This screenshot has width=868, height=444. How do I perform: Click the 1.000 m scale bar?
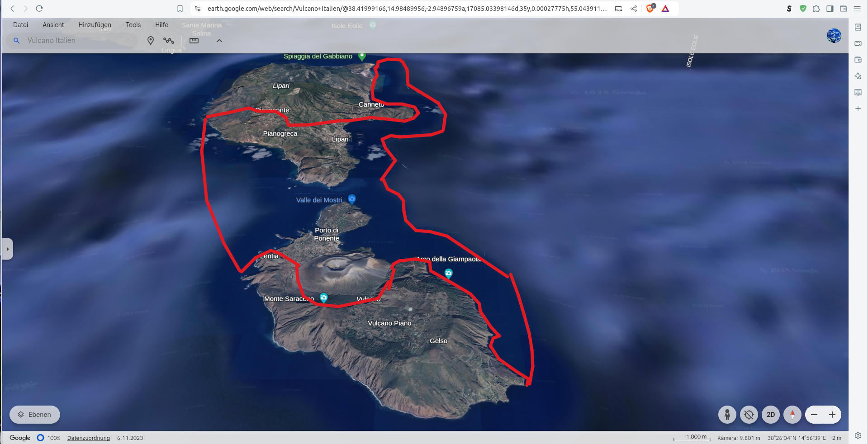(x=692, y=437)
